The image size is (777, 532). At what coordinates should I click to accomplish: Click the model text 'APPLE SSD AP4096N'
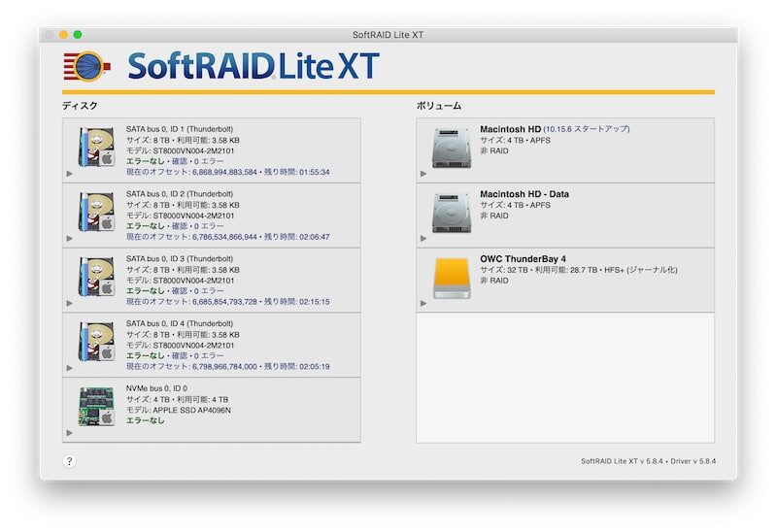point(191,411)
